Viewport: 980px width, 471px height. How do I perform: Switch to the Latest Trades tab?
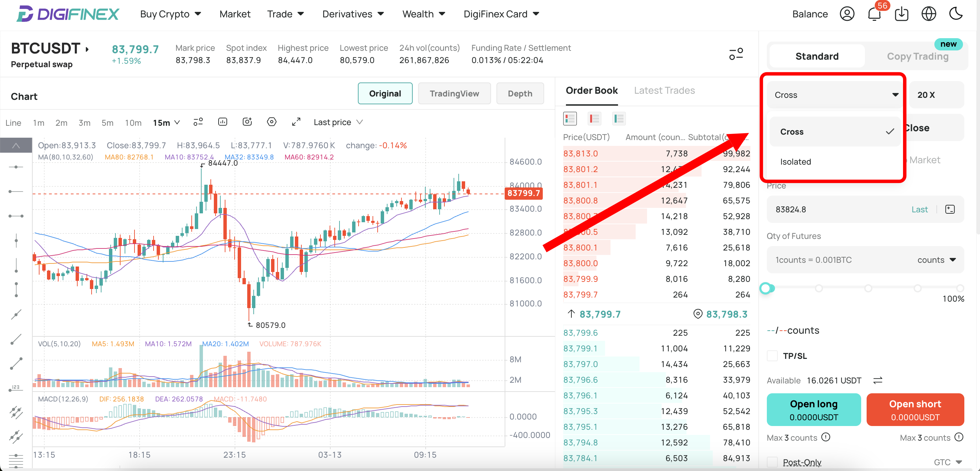tap(664, 91)
